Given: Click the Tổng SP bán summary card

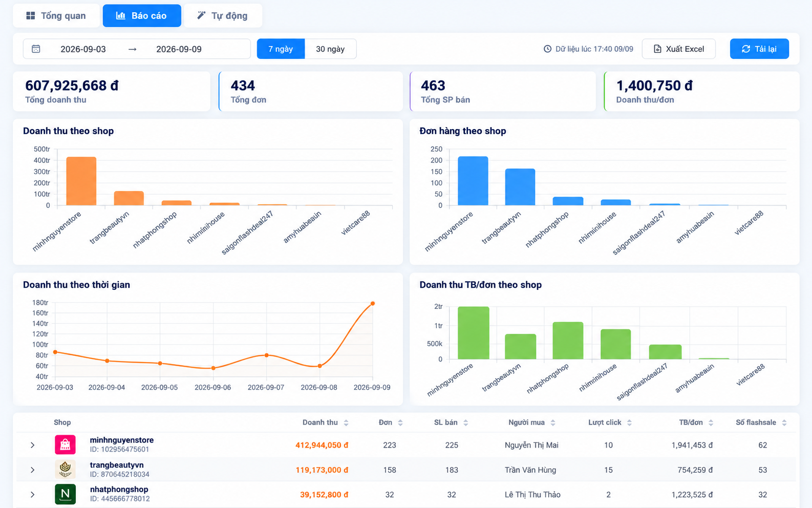Looking at the screenshot, I should pos(503,92).
